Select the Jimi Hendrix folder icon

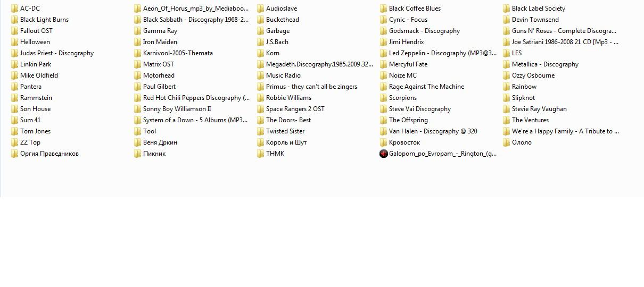(x=383, y=42)
